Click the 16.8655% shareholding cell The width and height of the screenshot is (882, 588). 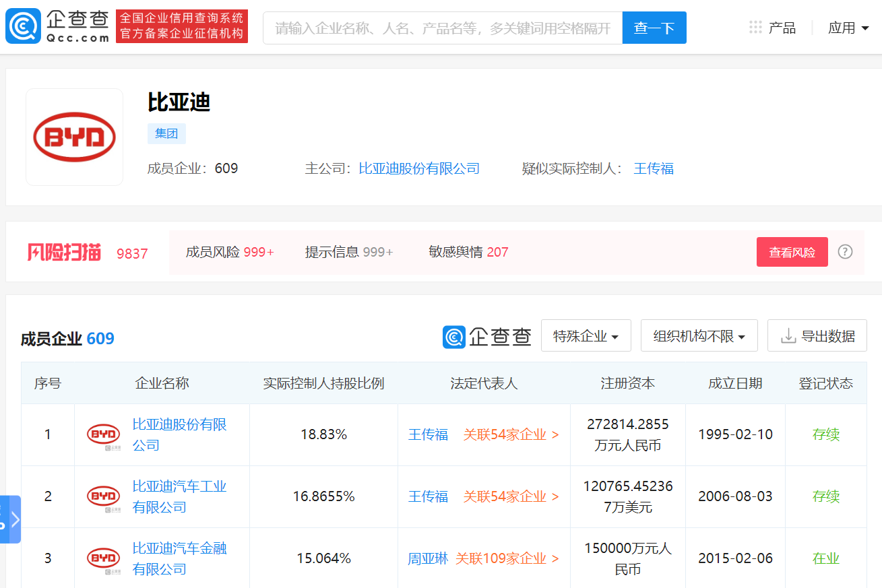[x=323, y=496]
